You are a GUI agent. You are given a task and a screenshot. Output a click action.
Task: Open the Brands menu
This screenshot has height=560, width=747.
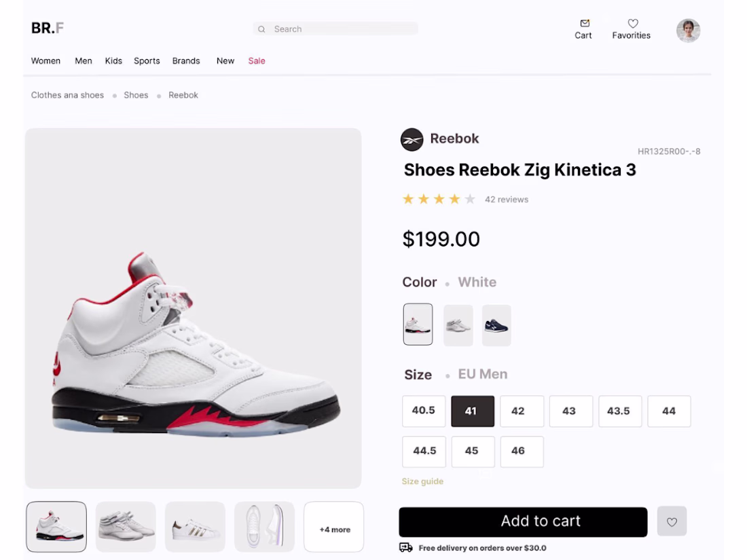[186, 61]
